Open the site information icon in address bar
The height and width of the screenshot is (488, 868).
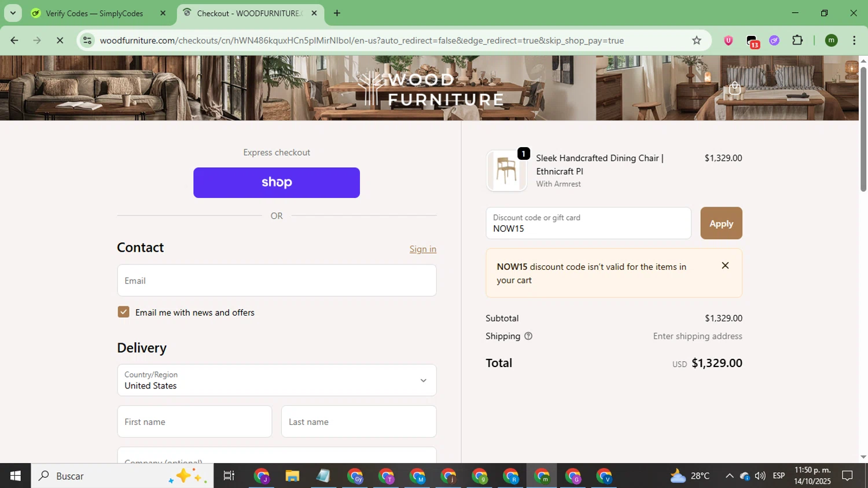pos(87,41)
